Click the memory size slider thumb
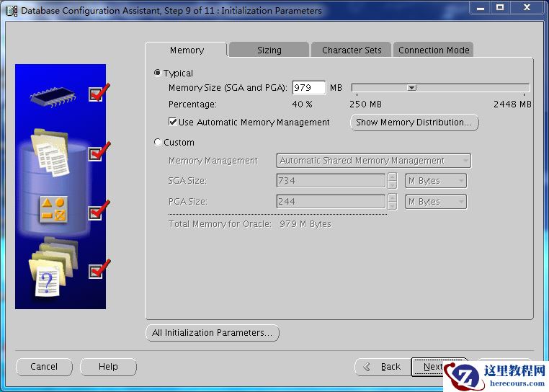Screen dimensions: 549x392 (x=412, y=88)
